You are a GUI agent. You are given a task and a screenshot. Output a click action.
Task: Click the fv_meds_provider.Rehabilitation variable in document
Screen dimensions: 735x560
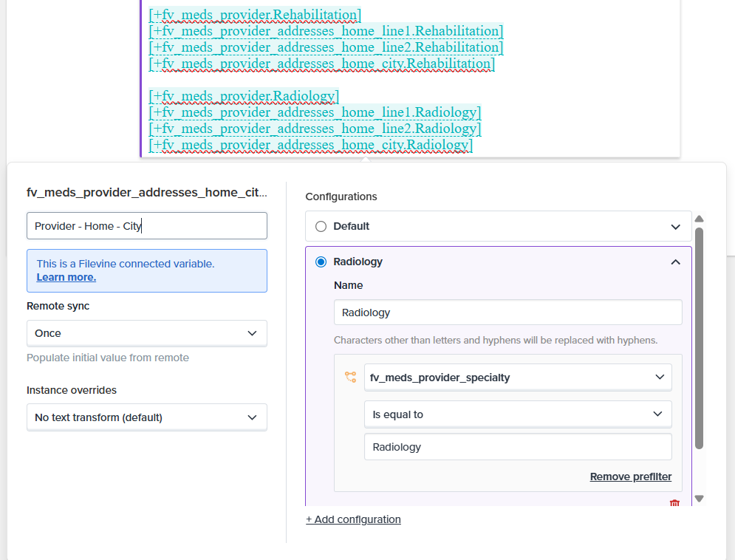(x=255, y=15)
